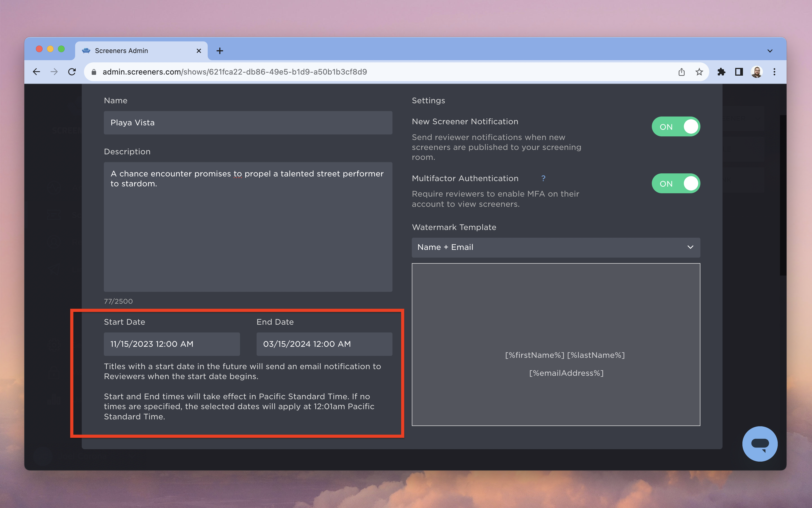
Task: Bookmark this page with the star icon
Action: point(699,72)
